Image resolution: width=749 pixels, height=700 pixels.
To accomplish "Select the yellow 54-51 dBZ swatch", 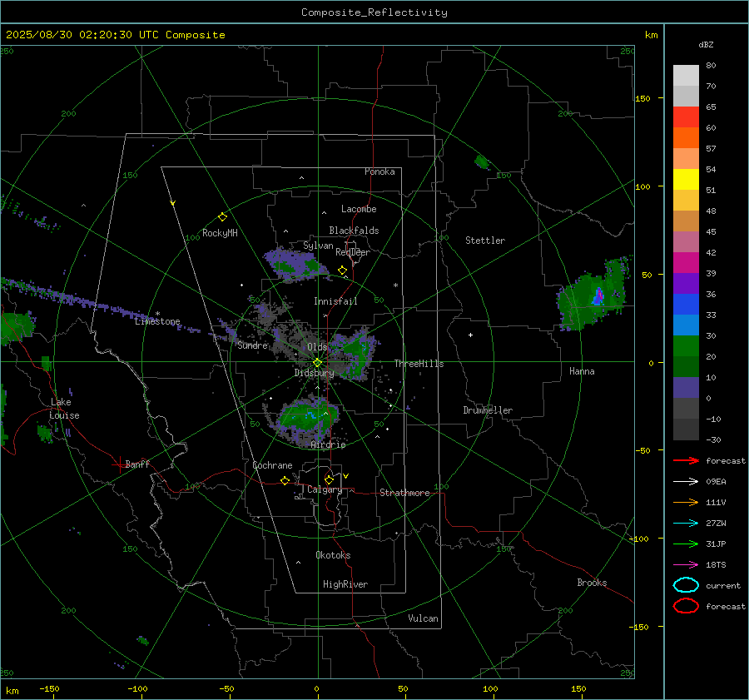I will click(x=686, y=180).
